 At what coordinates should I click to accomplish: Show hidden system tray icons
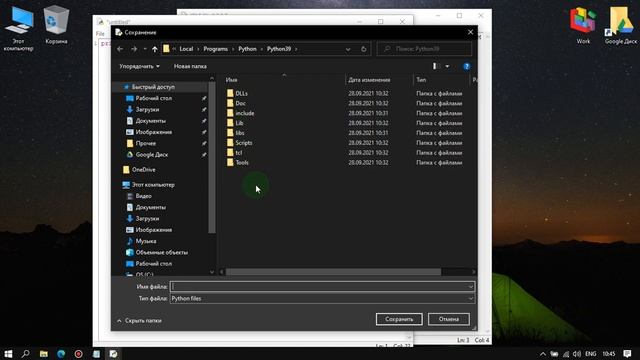tap(542, 354)
